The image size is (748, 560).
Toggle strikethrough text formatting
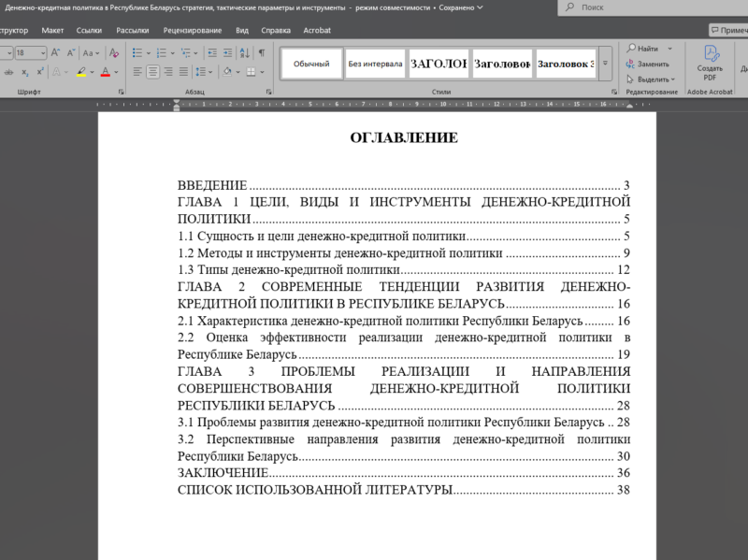[8, 72]
